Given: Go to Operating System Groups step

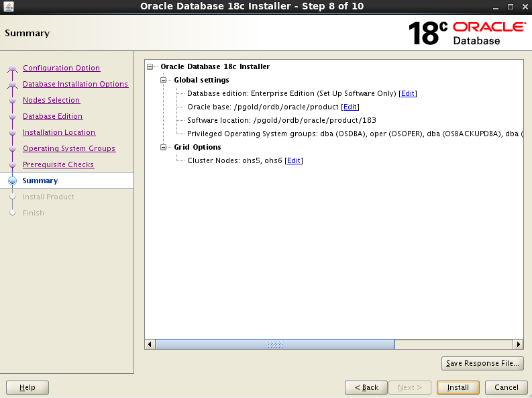Looking at the screenshot, I should point(69,148).
